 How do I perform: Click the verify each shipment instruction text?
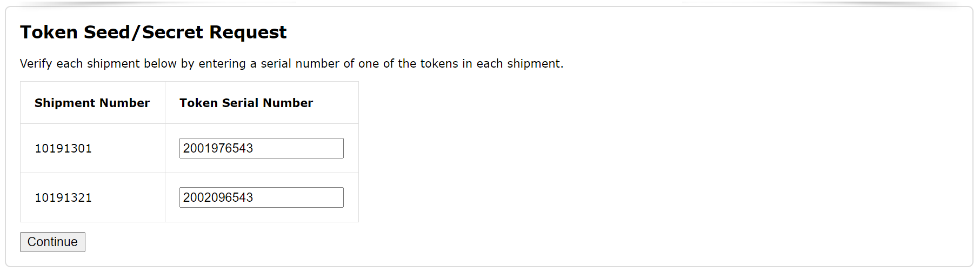291,63
